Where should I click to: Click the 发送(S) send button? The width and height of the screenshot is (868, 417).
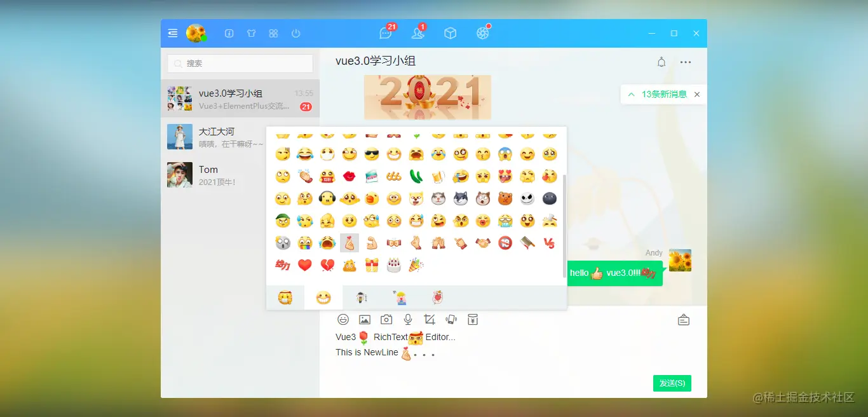(672, 383)
